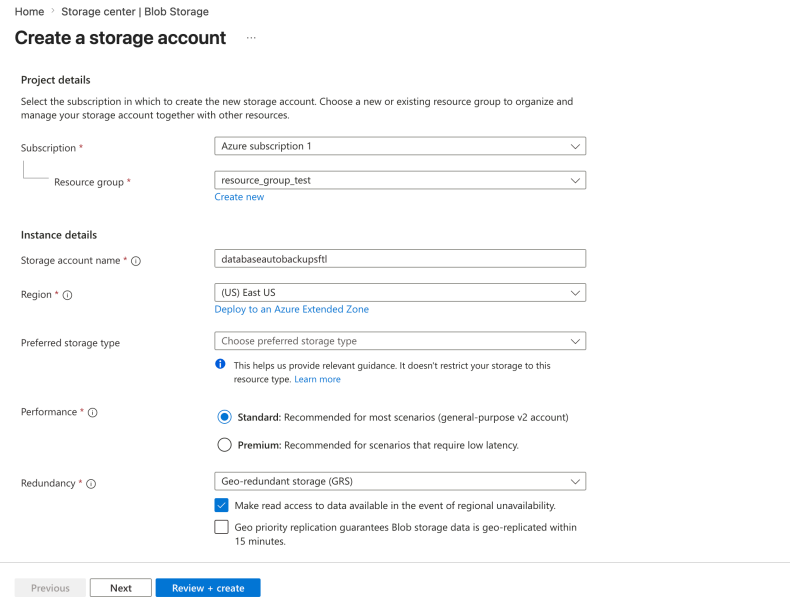Click the Storage account name field
The image size is (790, 602).
coord(400,258)
